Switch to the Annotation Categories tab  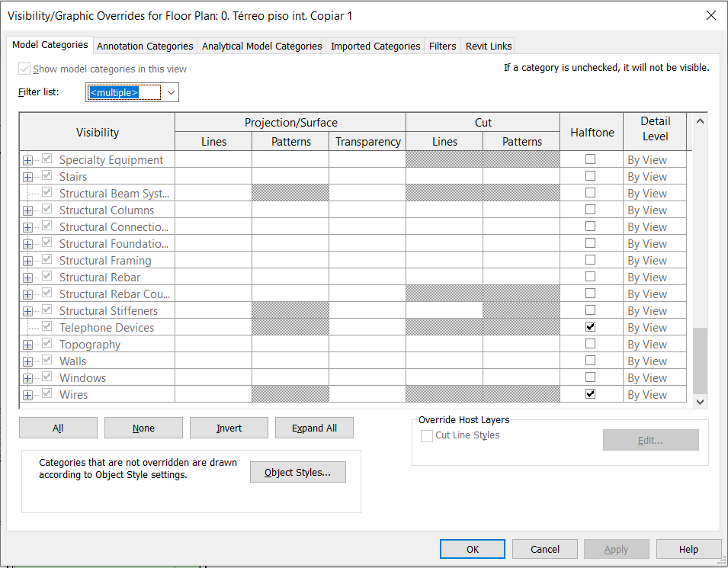pos(144,46)
